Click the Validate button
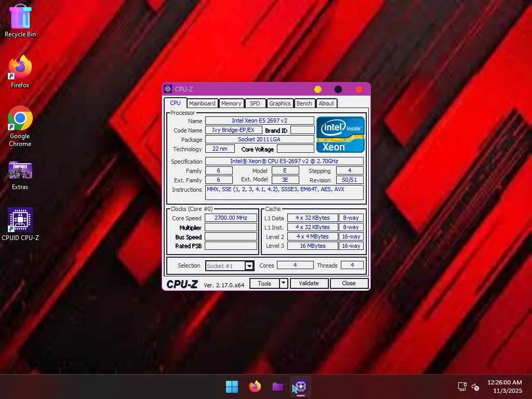This screenshot has width=532, height=399. point(309,283)
